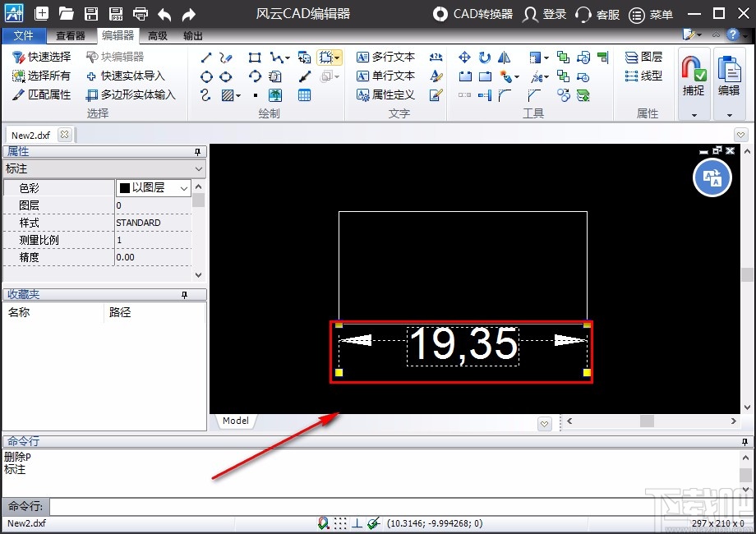Select the Match Properties (匹配属性) brush
This screenshot has height=534, width=756.
coord(41,94)
